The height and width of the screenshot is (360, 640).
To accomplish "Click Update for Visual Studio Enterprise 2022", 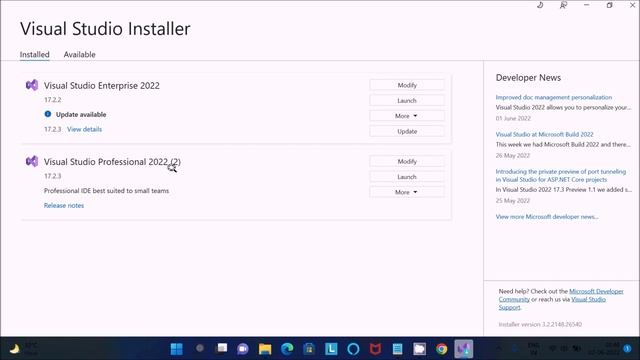I will (x=407, y=131).
